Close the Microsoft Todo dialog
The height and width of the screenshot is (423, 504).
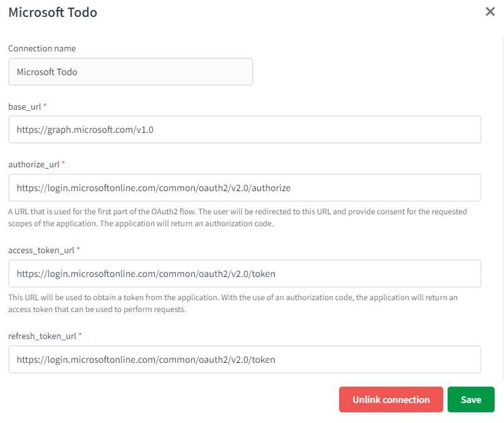(x=490, y=12)
